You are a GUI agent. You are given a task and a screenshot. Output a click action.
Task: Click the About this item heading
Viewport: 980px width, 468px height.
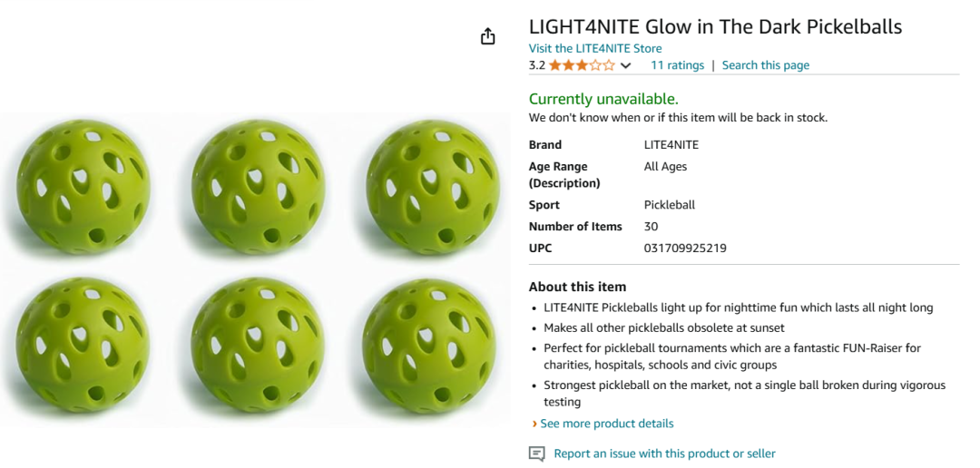click(577, 288)
